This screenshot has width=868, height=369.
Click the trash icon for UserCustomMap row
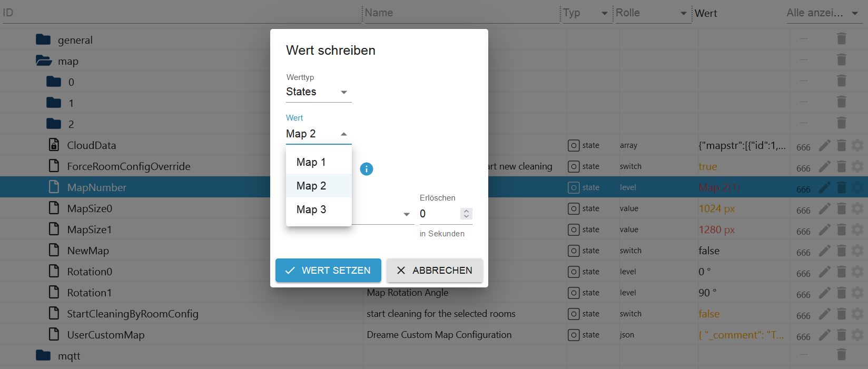[x=841, y=335]
